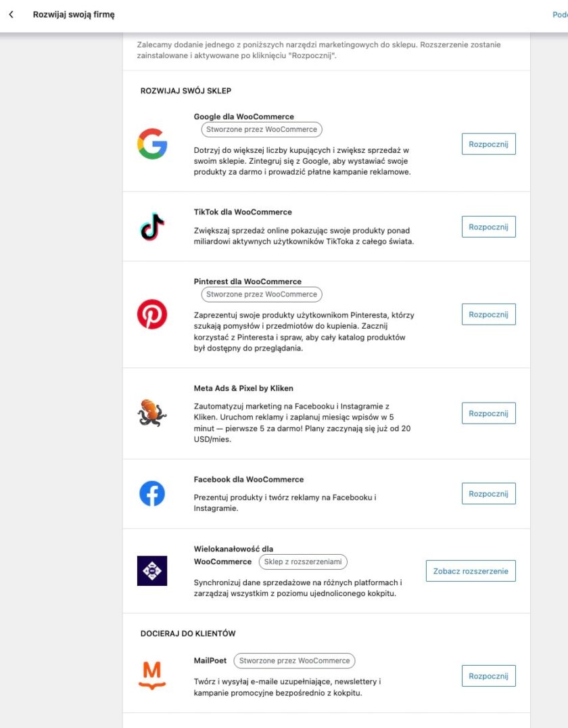
Task: Select the Facebook logo icon
Action: (x=151, y=493)
